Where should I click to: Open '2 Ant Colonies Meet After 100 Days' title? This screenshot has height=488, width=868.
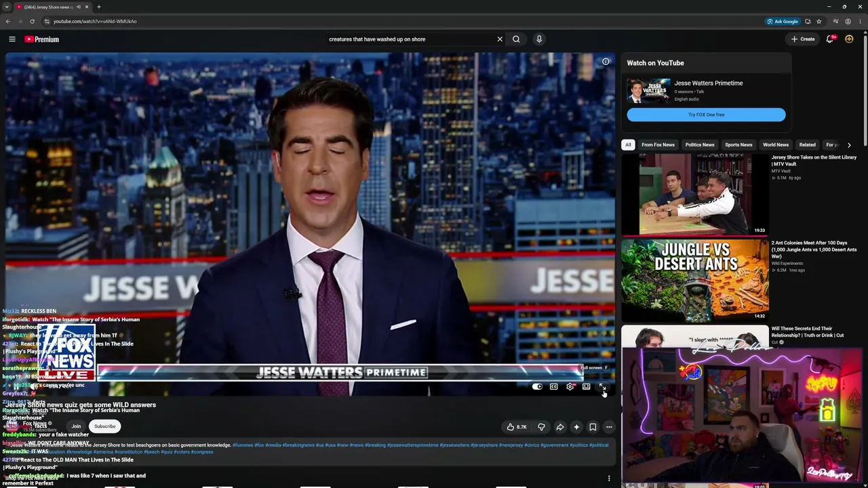pyautogui.click(x=814, y=249)
